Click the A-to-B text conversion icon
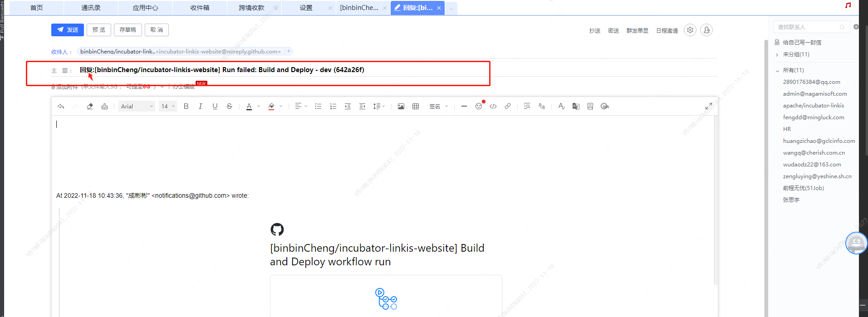Image resolution: width=868 pixels, height=317 pixels. pos(541,106)
